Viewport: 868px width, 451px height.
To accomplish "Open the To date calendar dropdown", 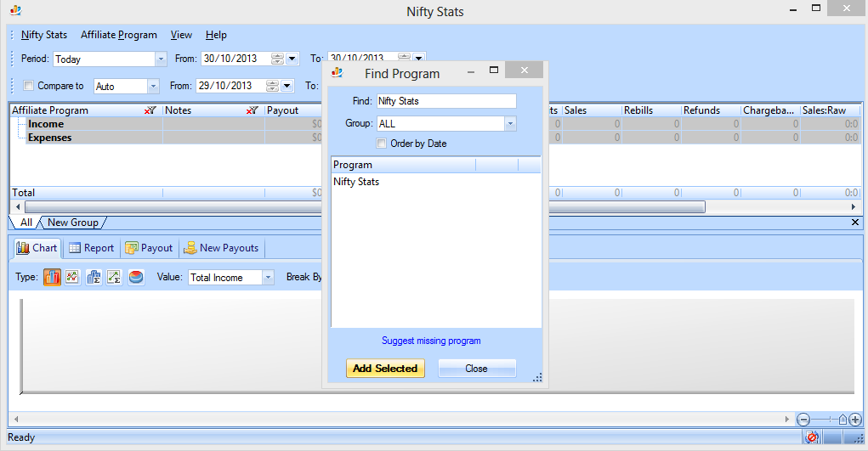I will 418,58.
